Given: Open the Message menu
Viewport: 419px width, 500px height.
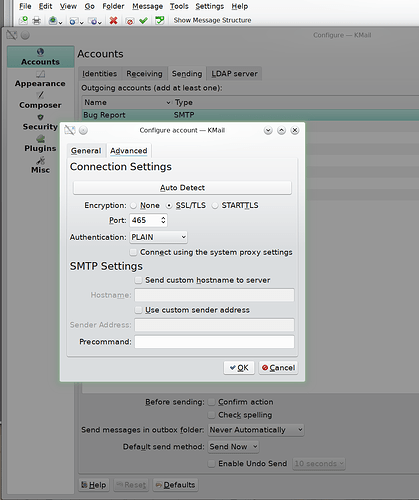Looking at the screenshot, I should pyautogui.click(x=147, y=6).
